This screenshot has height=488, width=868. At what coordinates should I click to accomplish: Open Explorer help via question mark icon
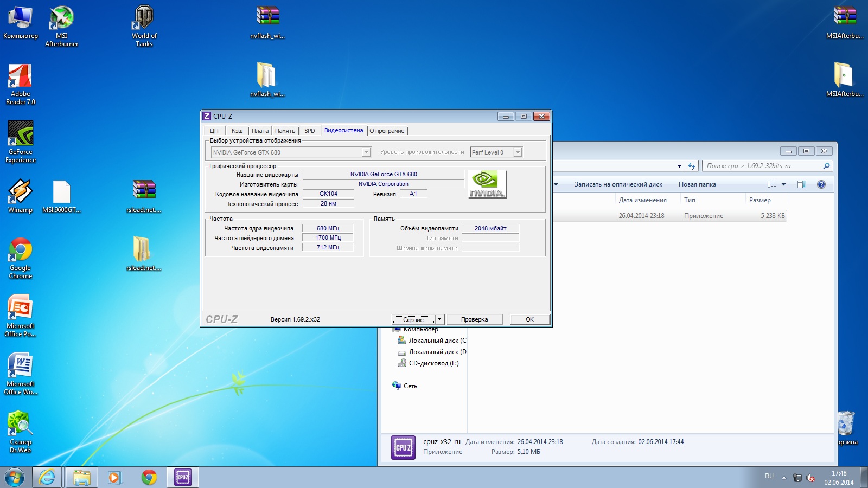click(821, 184)
